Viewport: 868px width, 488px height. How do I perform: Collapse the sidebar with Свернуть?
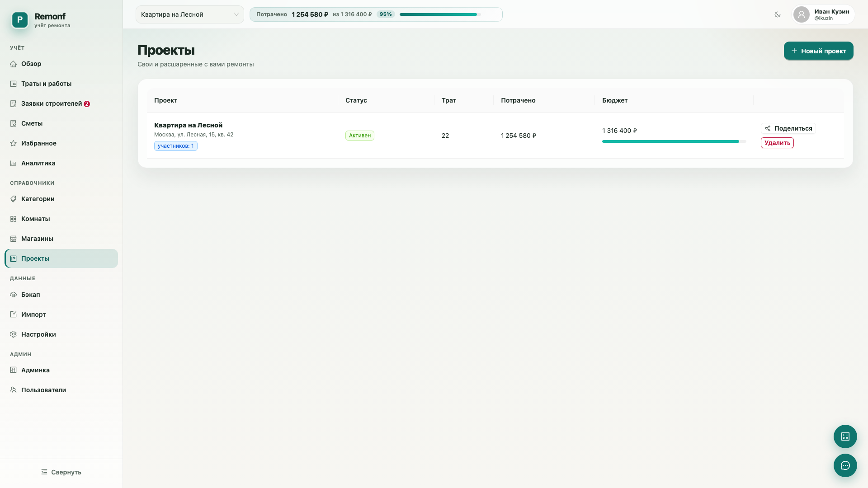pos(61,472)
